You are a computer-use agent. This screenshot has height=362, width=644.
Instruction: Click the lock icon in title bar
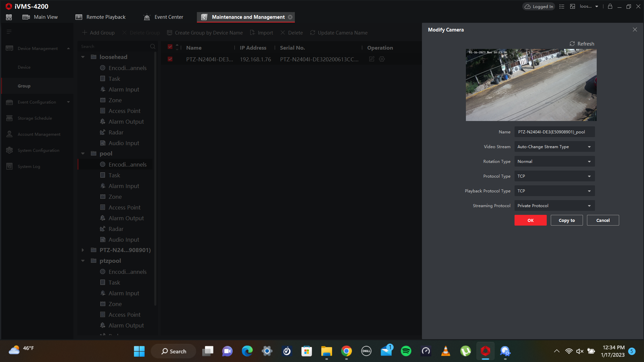[x=610, y=6]
